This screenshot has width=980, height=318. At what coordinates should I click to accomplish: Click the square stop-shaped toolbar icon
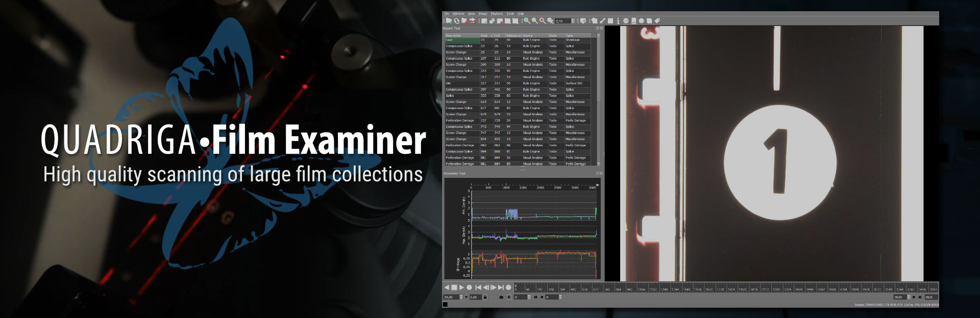[x=610, y=21]
